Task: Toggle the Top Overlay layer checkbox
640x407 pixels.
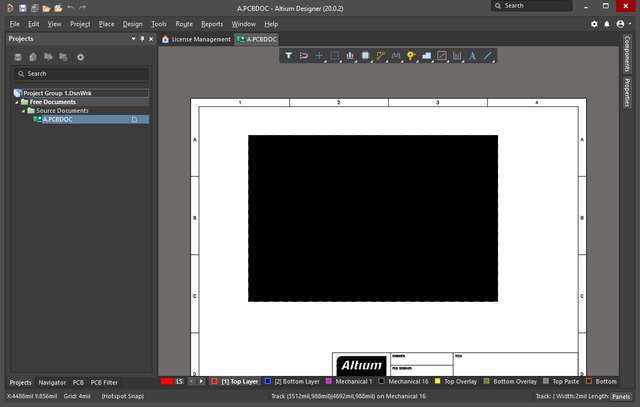Action: point(436,381)
